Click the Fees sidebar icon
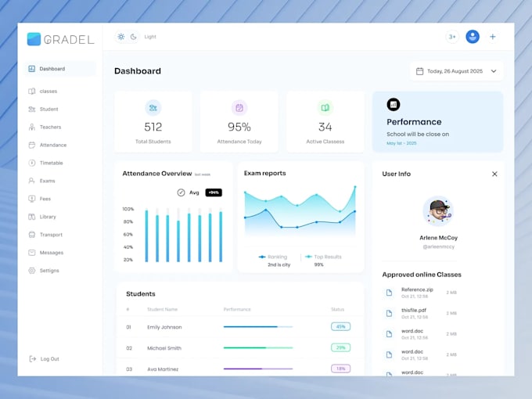This screenshot has height=399, width=532. click(x=31, y=199)
